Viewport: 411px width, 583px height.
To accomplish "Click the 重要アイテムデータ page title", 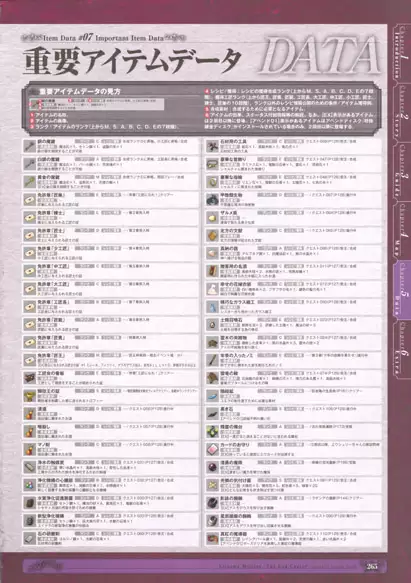I will click(132, 61).
